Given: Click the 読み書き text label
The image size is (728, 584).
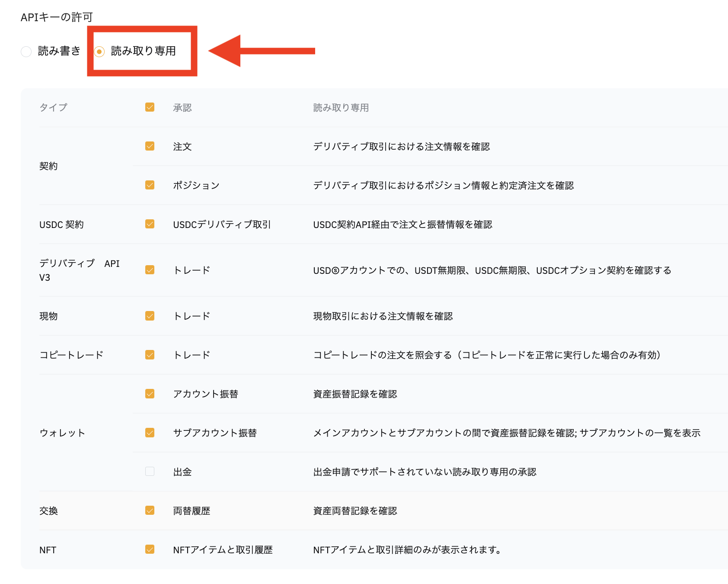Looking at the screenshot, I should point(58,51).
